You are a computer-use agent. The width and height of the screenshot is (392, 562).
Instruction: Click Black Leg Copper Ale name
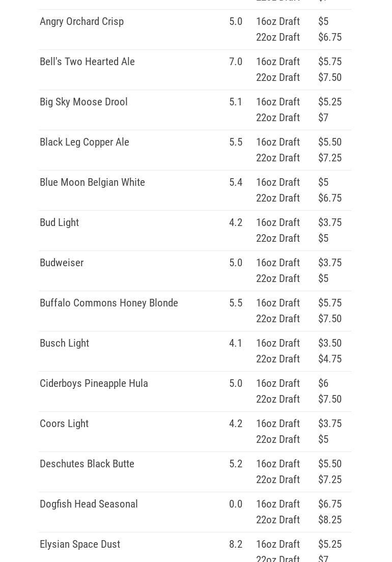(x=85, y=142)
